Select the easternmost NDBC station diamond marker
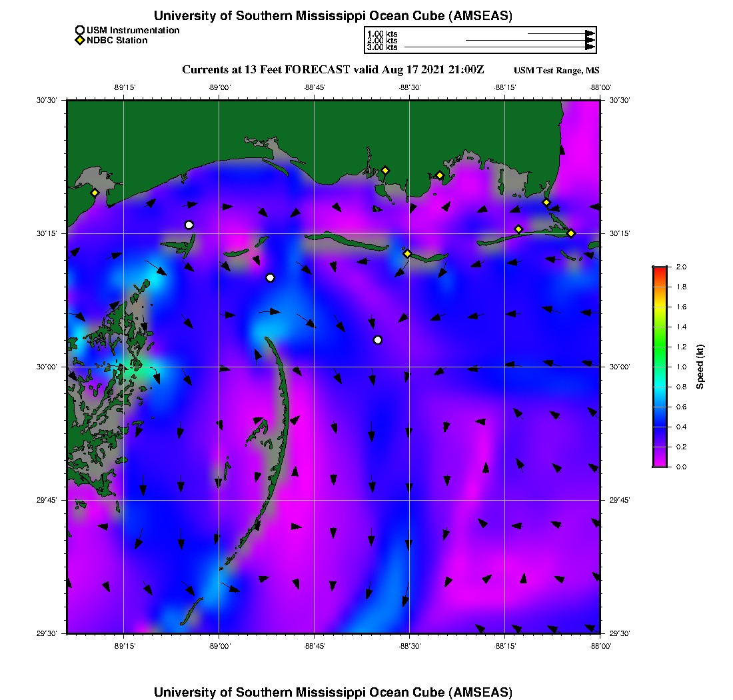The image size is (733, 700). pyautogui.click(x=571, y=233)
